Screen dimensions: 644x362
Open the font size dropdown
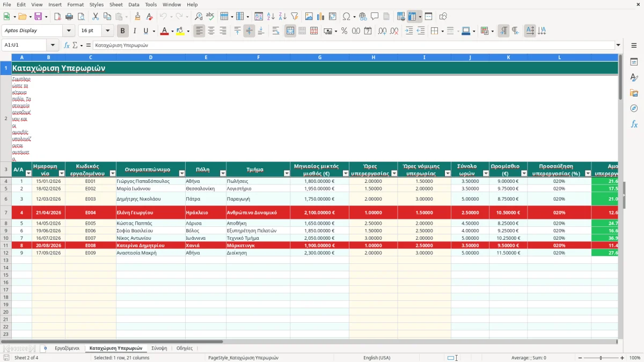(x=108, y=31)
